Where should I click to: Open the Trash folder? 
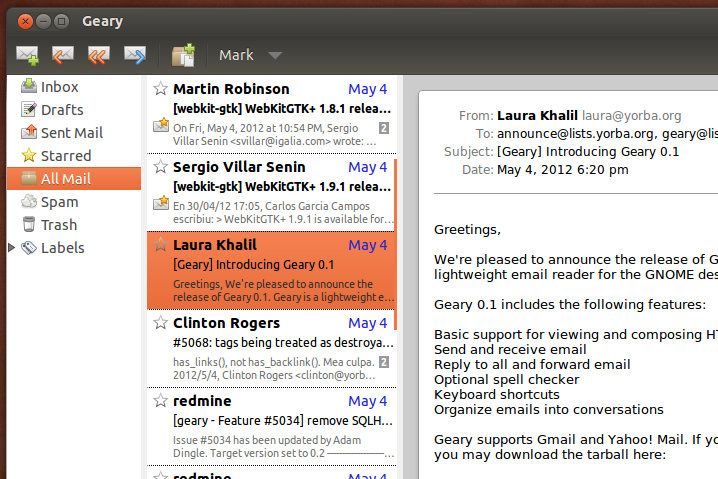(49, 224)
